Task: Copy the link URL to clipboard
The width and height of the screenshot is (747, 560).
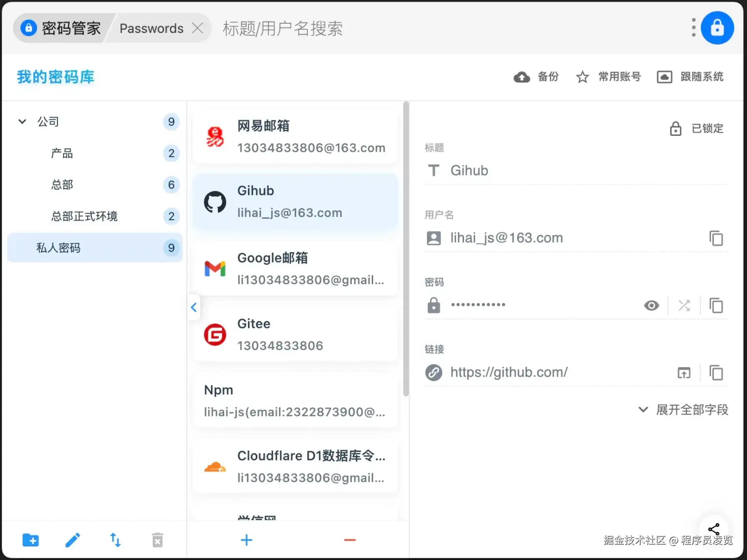Action: 716,372
